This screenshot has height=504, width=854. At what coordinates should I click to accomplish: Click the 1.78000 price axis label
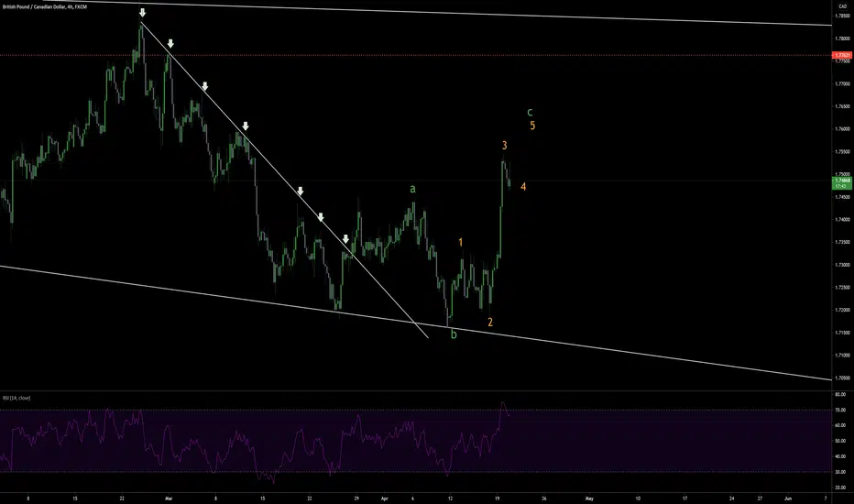click(842, 38)
